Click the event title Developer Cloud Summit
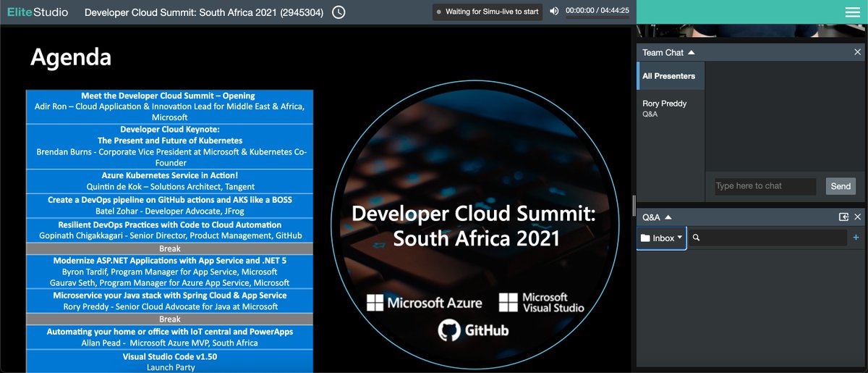This screenshot has height=373, width=868. tap(203, 12)
